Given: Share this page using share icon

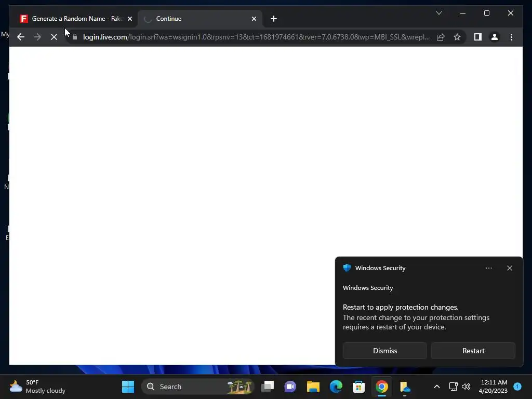Looking at the screenshot, I should (441, 37).
